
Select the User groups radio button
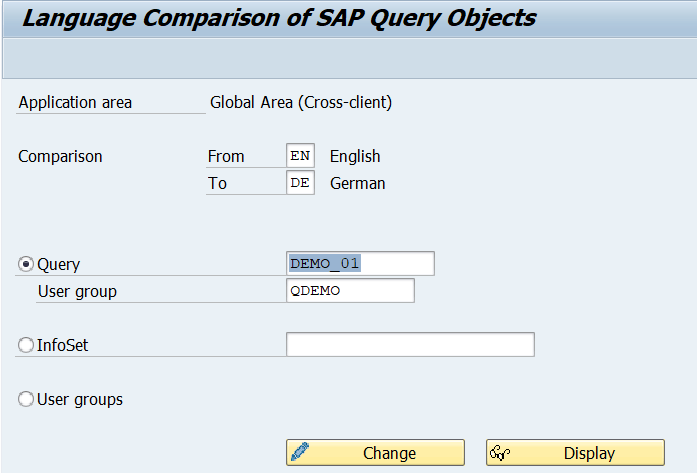26,399
